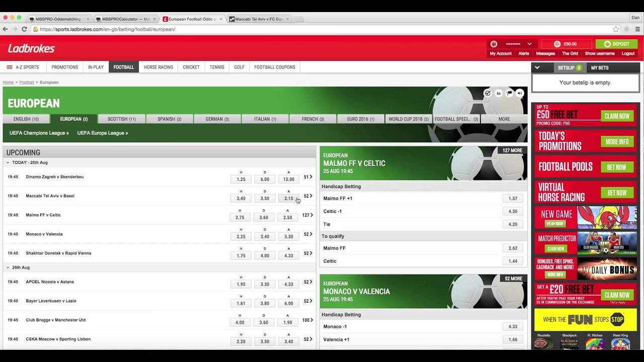Open more markets arrow for Club Brugge v Manchester Utd
This screenshot has height=362, width=644.
tap(311, 320)
